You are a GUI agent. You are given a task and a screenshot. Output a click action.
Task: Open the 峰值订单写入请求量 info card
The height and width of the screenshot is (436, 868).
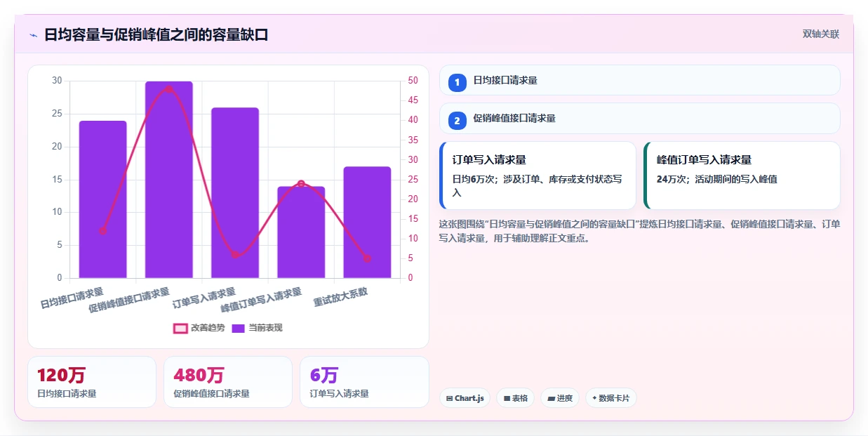pyautogui.click(x=742, y=176)
